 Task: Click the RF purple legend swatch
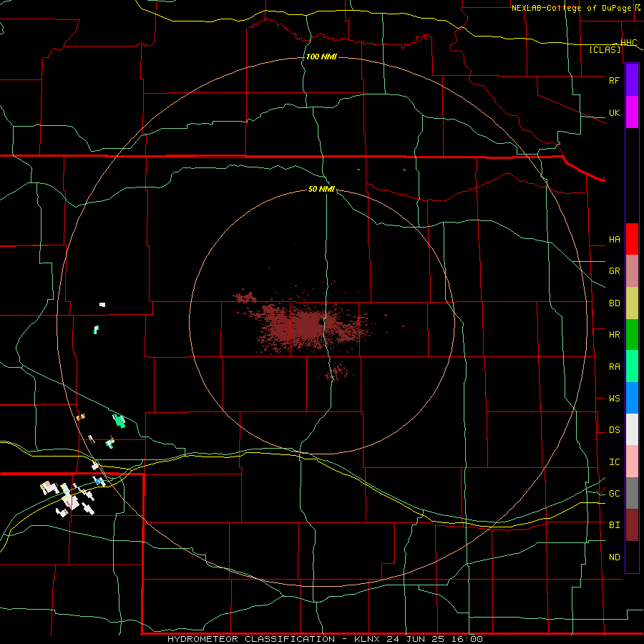(x=632, y=80)
